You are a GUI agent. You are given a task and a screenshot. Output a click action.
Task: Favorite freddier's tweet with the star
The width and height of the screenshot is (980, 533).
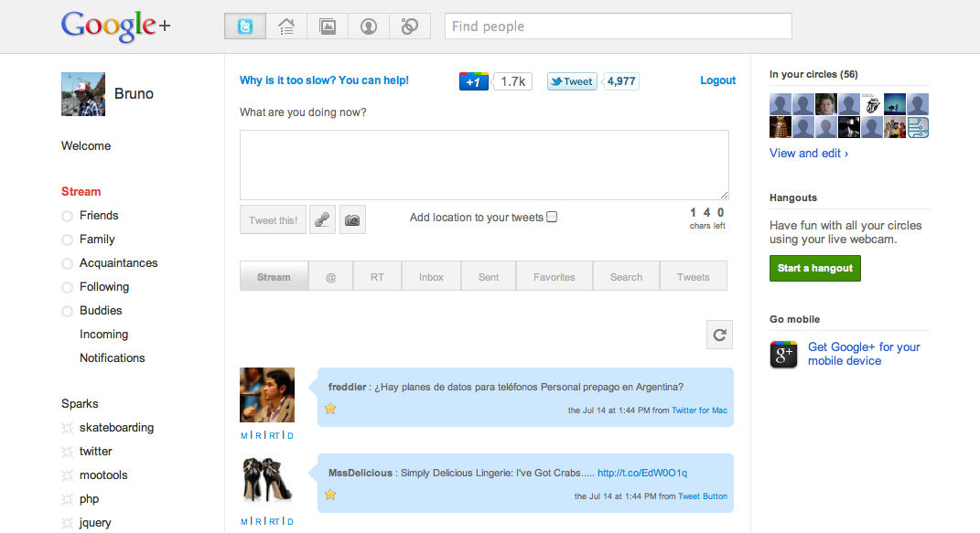pyautogui.click(x=330, y=409)
